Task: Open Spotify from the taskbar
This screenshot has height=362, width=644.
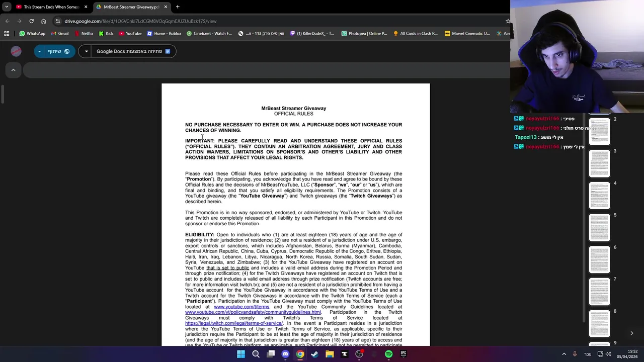Action: (388, 354)
